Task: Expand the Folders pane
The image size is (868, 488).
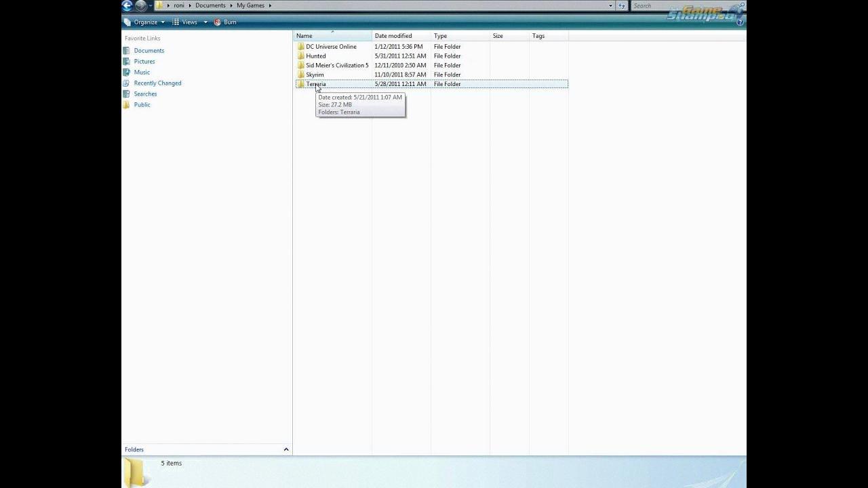Action: pyautogui.click(x=285, y=449)
